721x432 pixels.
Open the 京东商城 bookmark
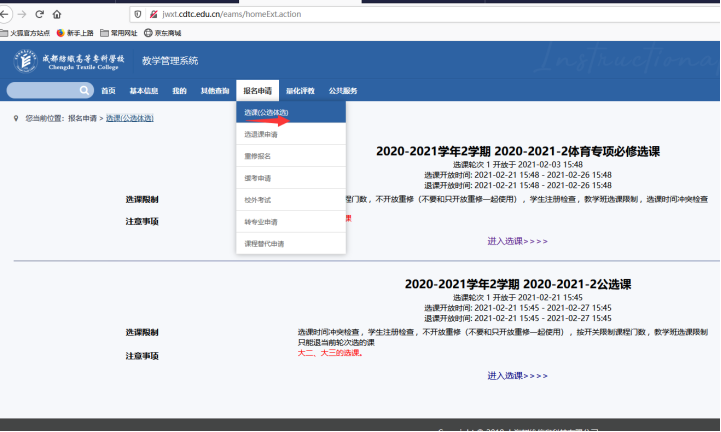coord(162,33)
